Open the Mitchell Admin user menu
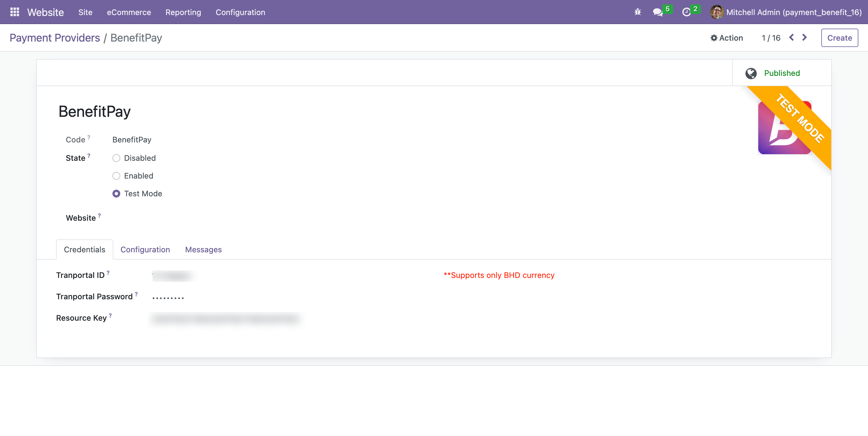Image resolution: width=868 pixels, height=436 pixels. point(786,12)
